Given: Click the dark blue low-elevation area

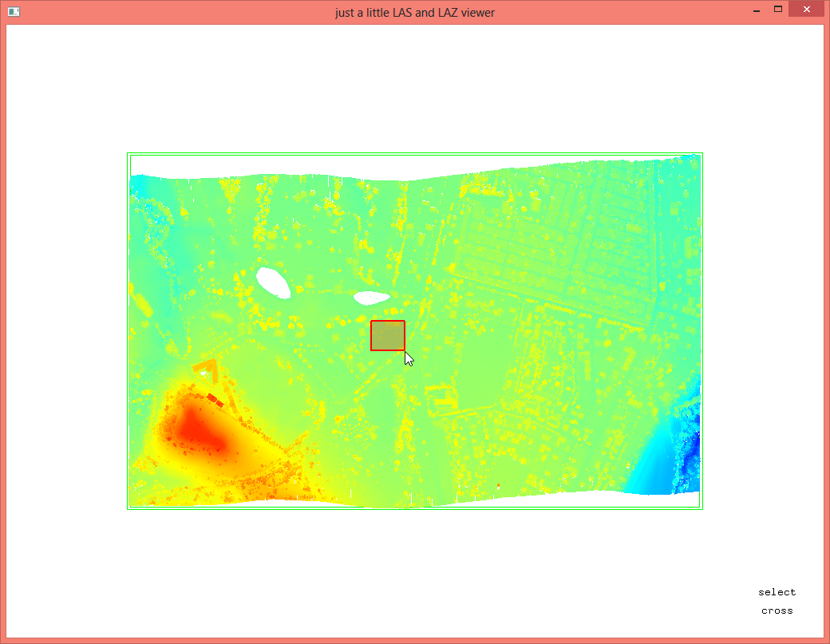Looking at the screenshot, I should pyautogui.click(x=694, y=443).
